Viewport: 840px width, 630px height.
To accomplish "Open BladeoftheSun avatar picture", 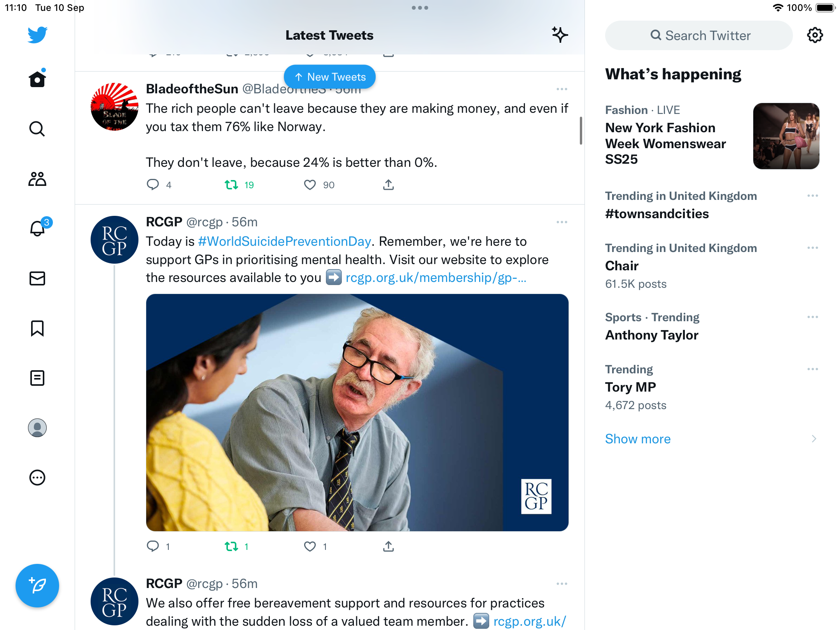I will [x=114, y=107].
